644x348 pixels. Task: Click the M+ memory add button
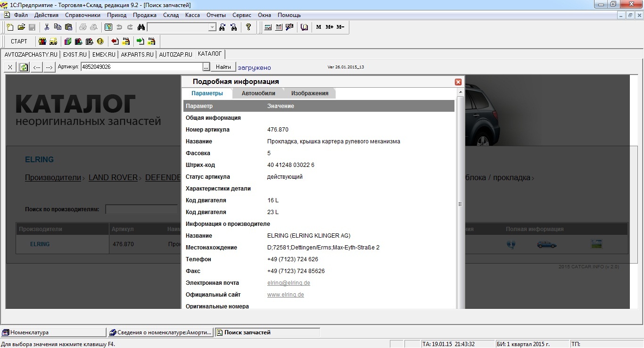(330, 27)
